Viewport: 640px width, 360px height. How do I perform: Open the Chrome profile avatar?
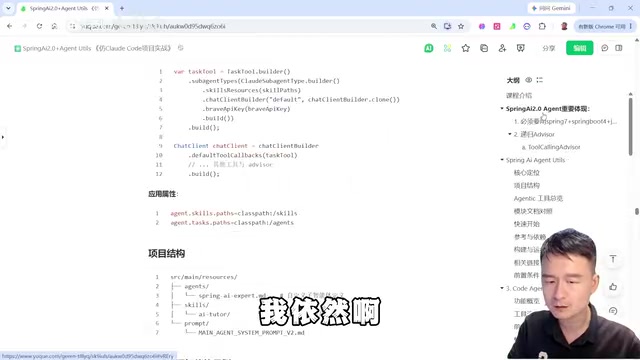tap(564, 26)
